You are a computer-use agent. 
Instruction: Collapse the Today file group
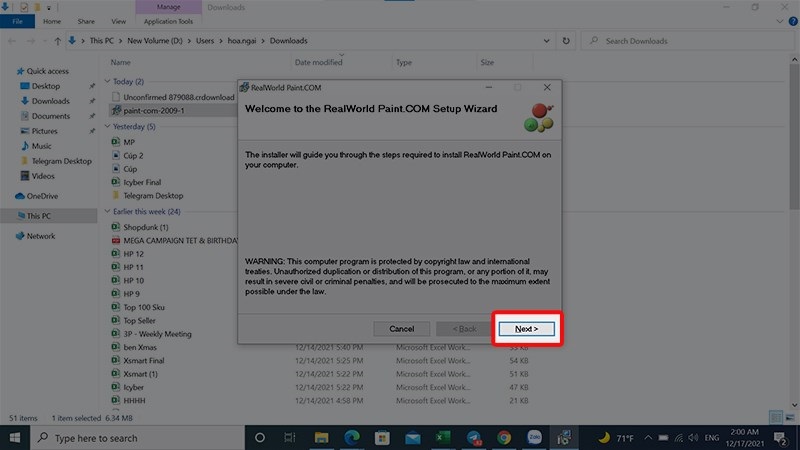tap(108, 81)
